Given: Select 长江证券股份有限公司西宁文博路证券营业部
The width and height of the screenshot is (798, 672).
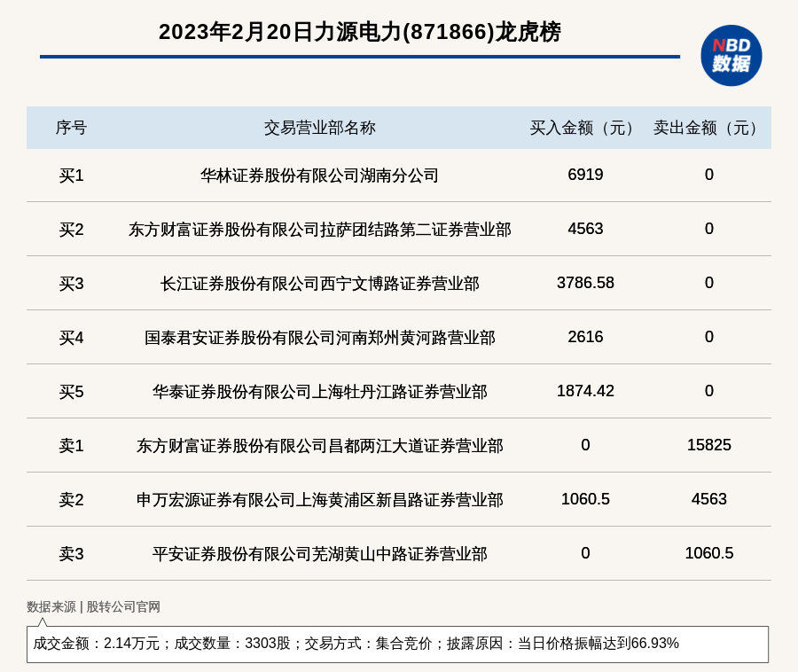Looking at the screenshot, I should click(319, 284).
